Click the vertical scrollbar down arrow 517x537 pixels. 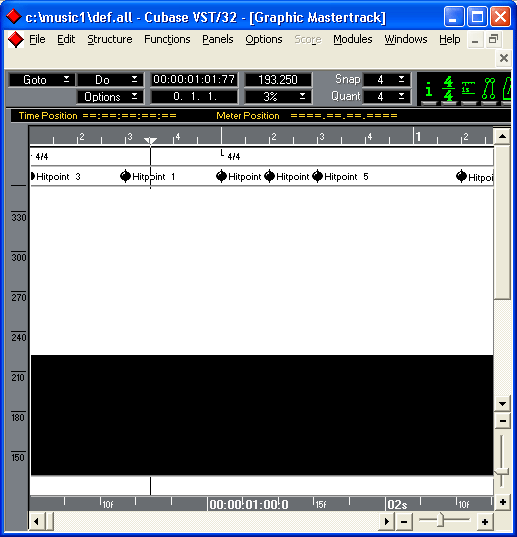tap(503, 404)
